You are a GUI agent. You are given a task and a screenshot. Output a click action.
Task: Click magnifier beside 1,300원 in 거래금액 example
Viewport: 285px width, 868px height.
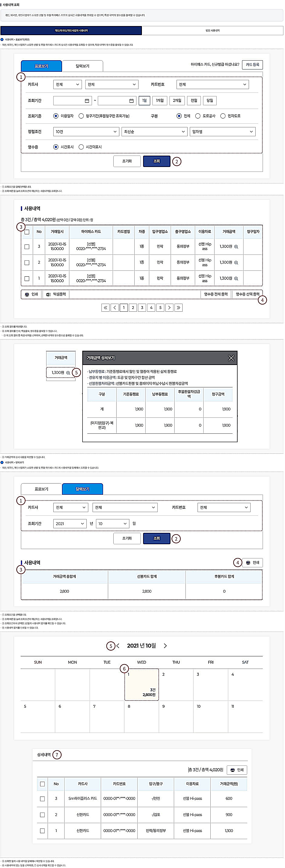point(68,373)
